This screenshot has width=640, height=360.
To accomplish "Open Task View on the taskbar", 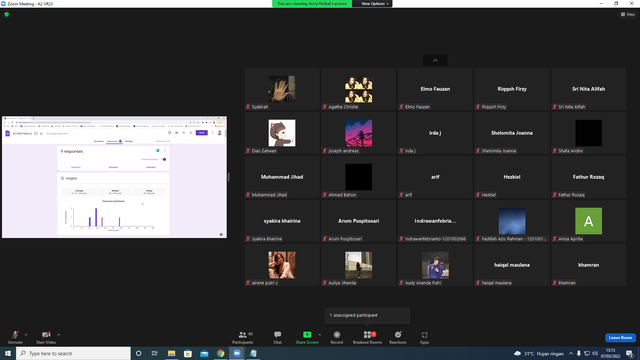I will [x=155, y=353].
